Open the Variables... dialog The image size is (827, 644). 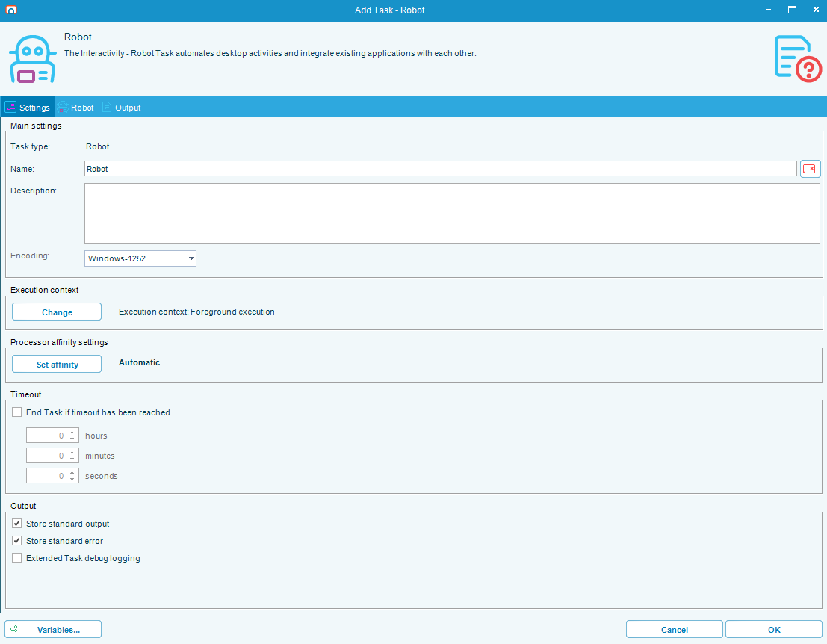tap(53, 629)
